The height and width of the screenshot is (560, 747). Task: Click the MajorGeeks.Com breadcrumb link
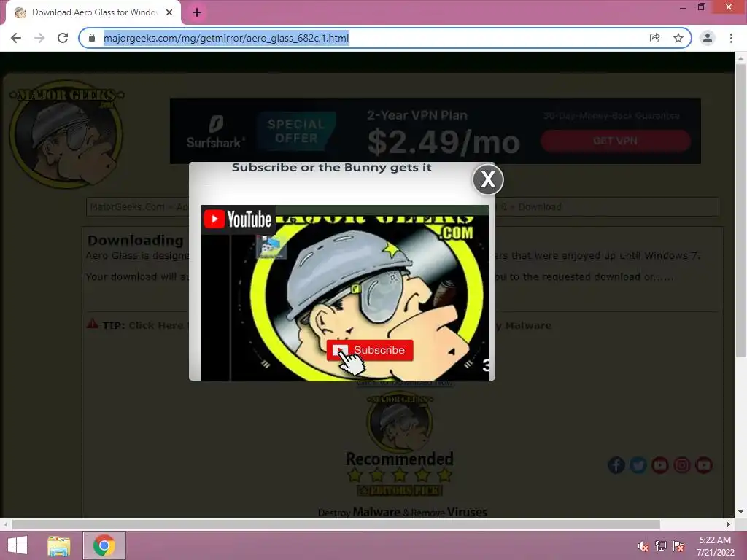[127, 207]
